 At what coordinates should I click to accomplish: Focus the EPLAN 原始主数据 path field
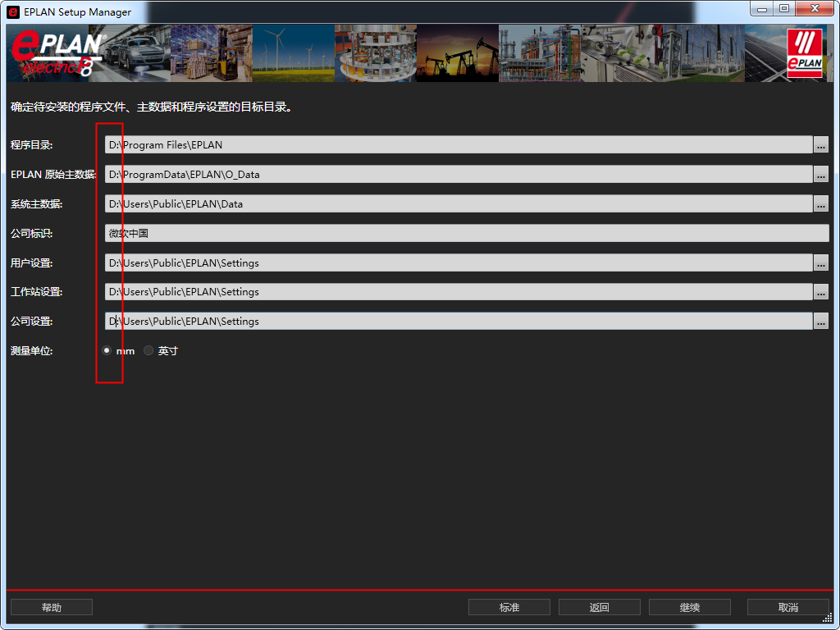pos(459,175)
